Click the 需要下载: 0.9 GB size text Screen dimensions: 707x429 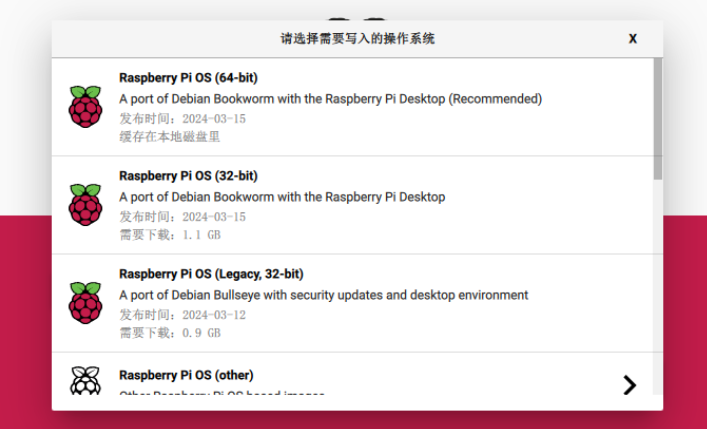170,333
